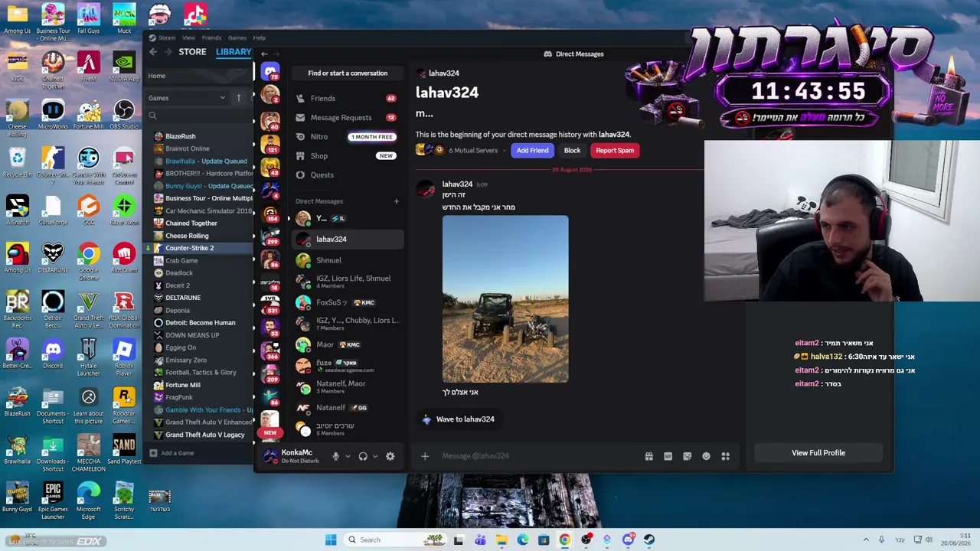Click the Steam library search icon
The width and height of the screenshot is (980, 551).
(x=153, y=116)
